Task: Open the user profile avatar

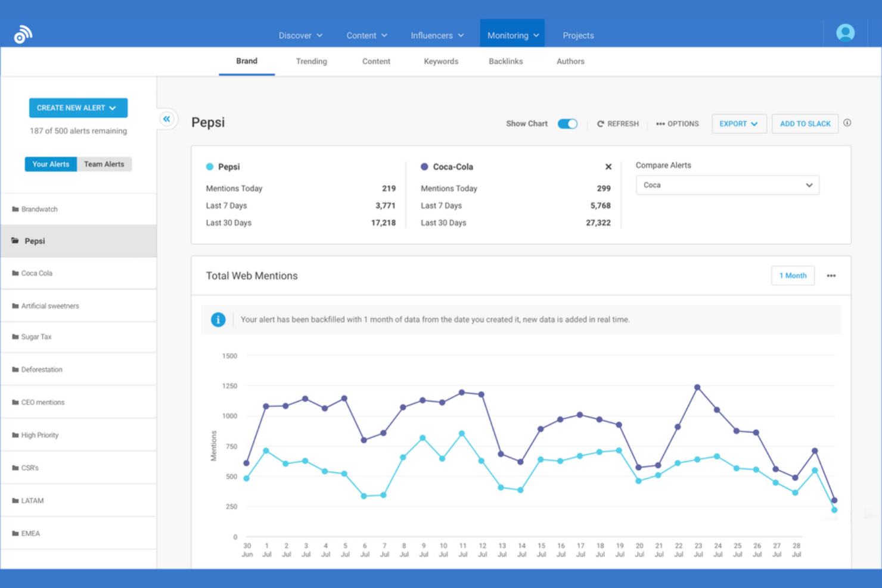Action: (845, 33)
